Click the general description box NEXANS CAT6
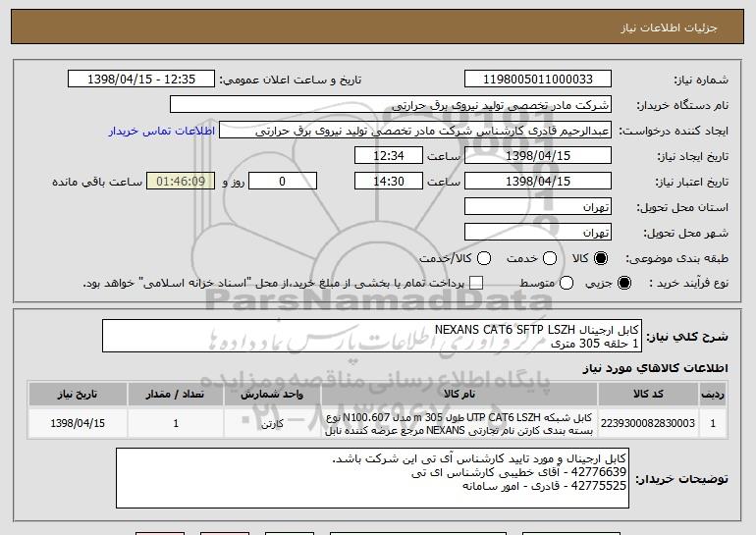This screenshot has width=756, height=535. coord(372,336)
